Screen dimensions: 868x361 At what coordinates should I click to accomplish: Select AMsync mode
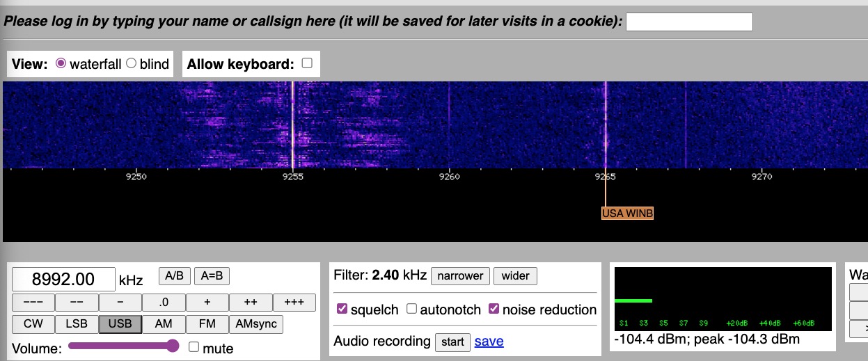point(256,324)
